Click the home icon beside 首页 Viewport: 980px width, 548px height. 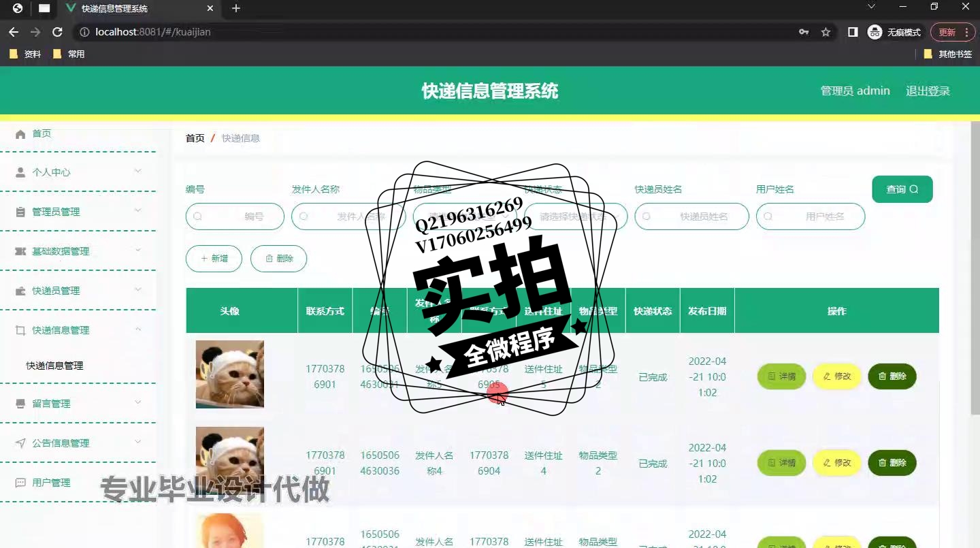pyautogui.click(x=20, y=133)
